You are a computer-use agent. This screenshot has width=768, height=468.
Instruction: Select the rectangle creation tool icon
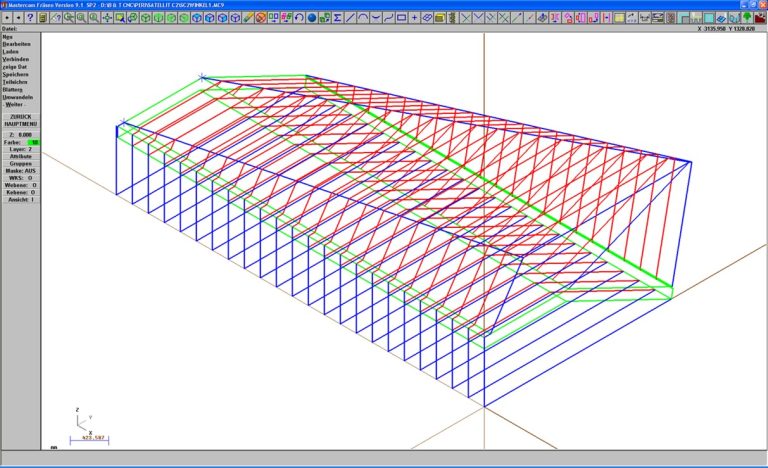(x=401, y=18)
